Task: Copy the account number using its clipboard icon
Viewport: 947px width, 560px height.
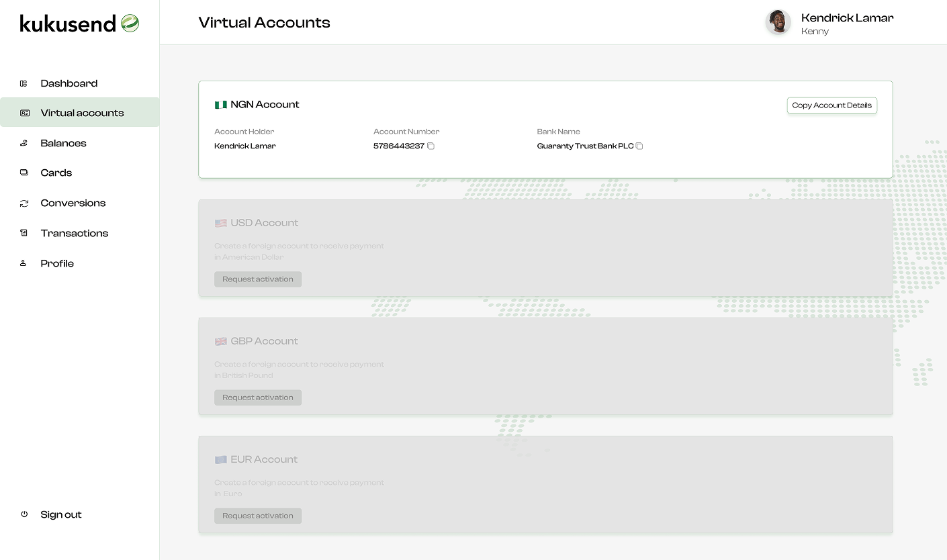Action: click(431, 146)
